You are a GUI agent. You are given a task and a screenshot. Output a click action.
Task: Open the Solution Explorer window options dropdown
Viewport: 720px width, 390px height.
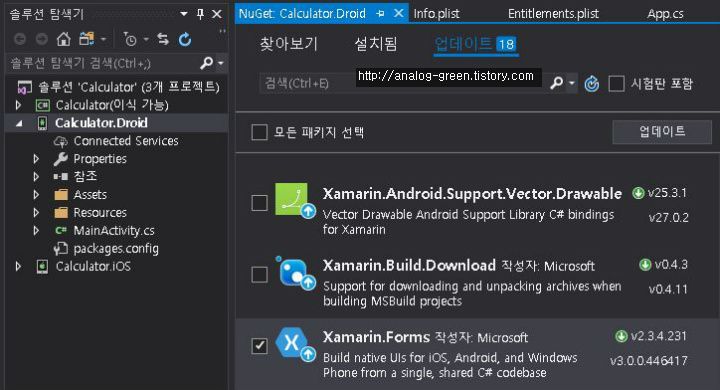[x=184, y=14]
